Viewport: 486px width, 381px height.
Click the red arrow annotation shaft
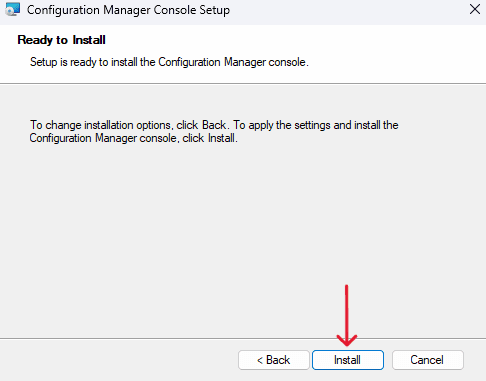click(x=347, y=310)
